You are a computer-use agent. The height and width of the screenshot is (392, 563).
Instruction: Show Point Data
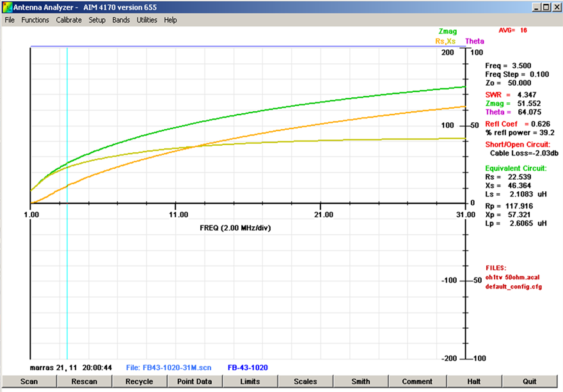tap(194, 382)
